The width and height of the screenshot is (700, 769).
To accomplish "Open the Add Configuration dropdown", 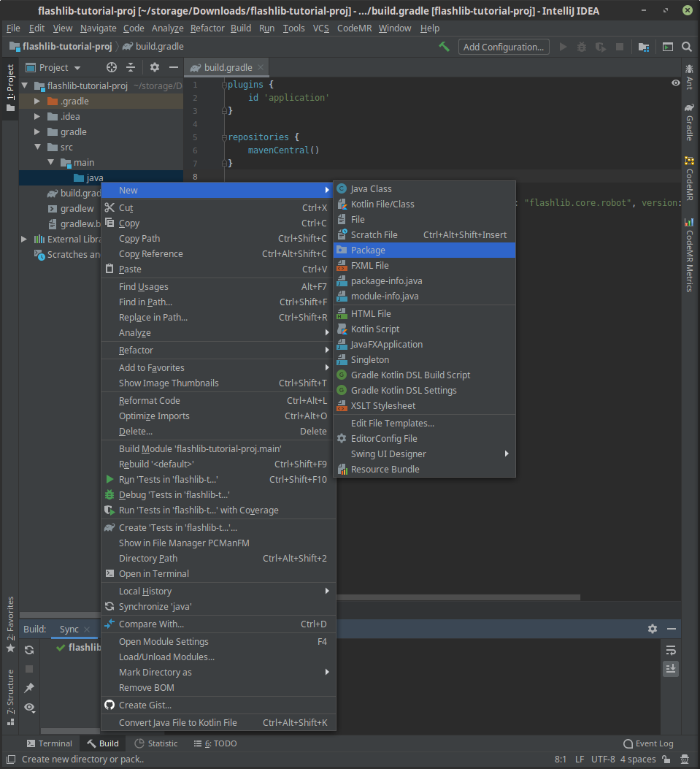I will click(x=504, y=46).
